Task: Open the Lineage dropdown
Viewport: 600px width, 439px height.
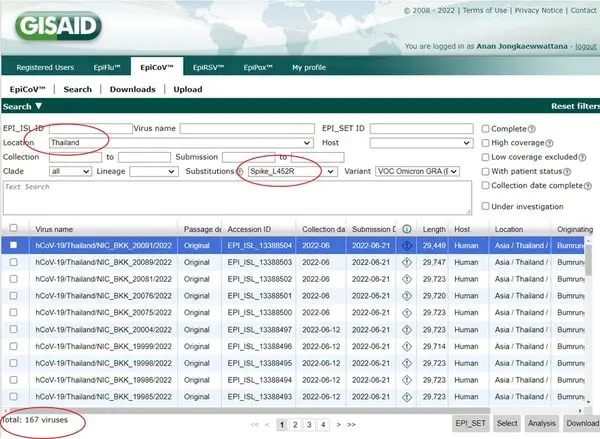Action: tap(154, 171)
